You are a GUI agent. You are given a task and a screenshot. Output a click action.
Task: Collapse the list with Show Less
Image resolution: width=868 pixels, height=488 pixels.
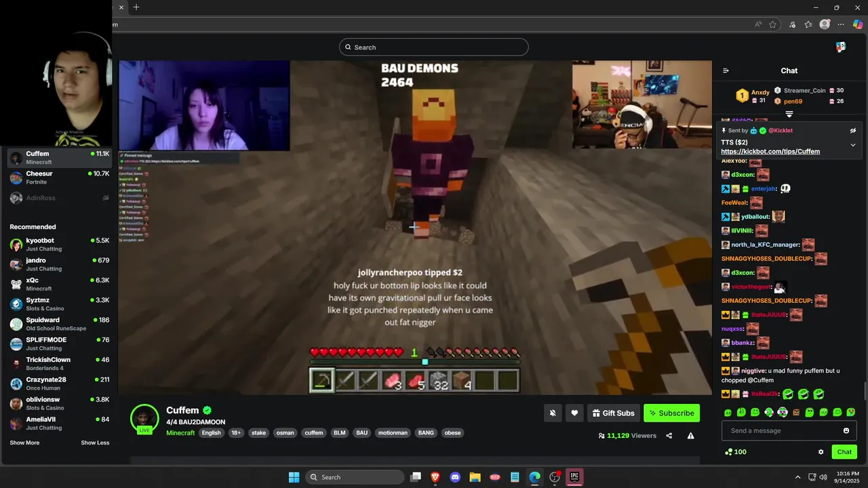[95, 443]
